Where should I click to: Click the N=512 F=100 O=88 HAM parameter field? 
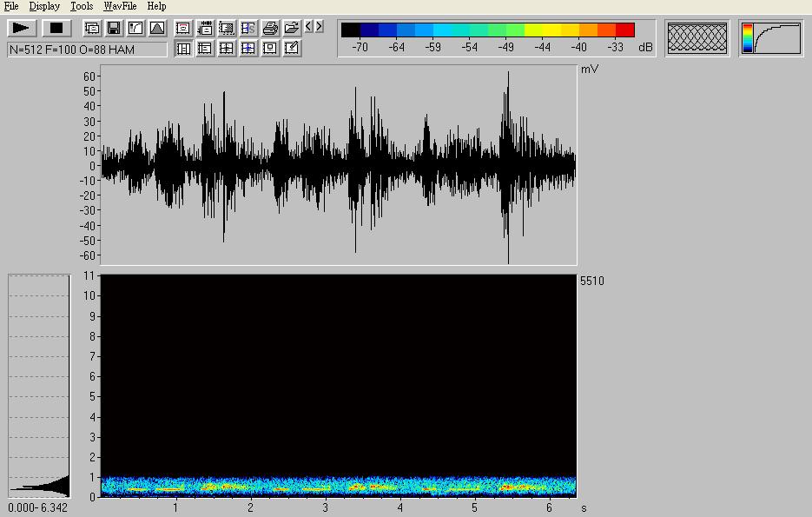tap(87, 50)
